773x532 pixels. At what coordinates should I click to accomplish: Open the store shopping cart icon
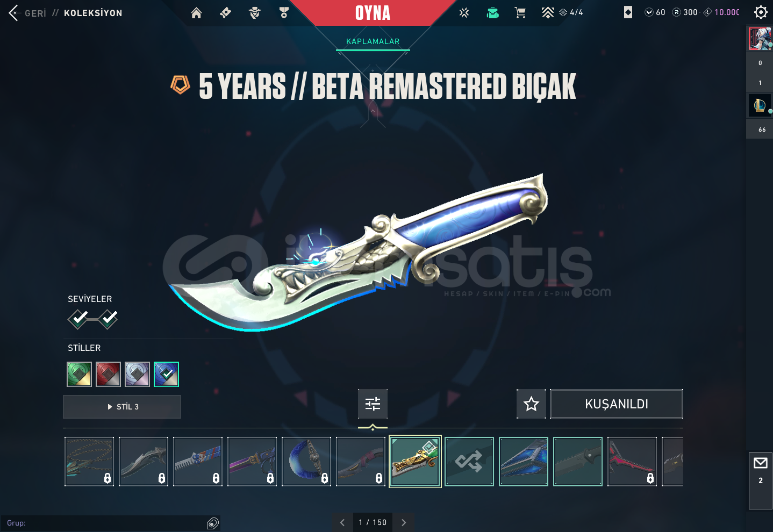520,13
